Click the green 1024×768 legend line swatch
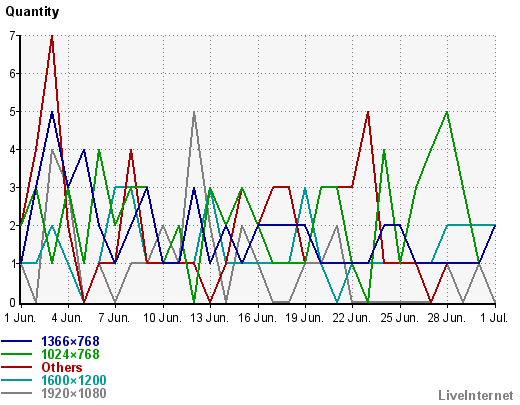Screen dimensions: 520x405 [17, 354]
